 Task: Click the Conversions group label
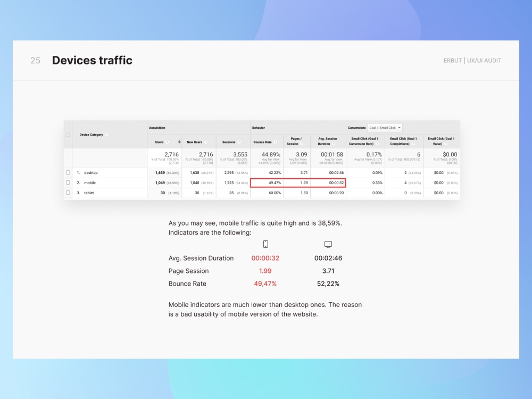pos(356,128)
